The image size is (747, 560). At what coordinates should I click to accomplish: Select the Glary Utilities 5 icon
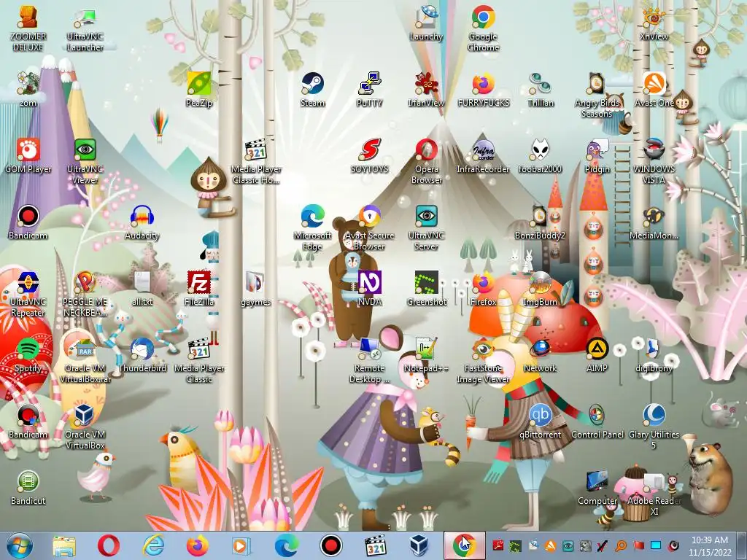pos(654,427)
